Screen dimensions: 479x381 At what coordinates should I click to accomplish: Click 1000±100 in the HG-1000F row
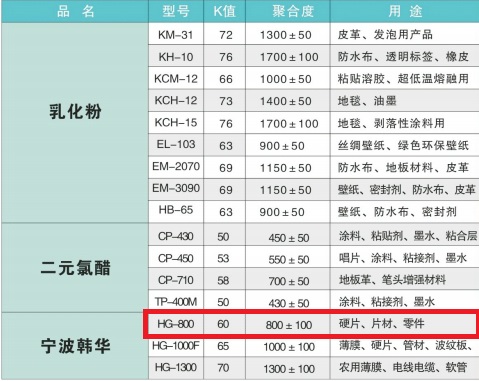289,347
